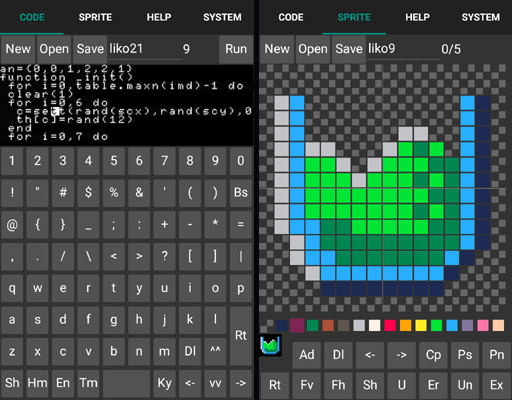Open a file in the code editor
The height and width of the screenshot is (400, 512).
54,49
